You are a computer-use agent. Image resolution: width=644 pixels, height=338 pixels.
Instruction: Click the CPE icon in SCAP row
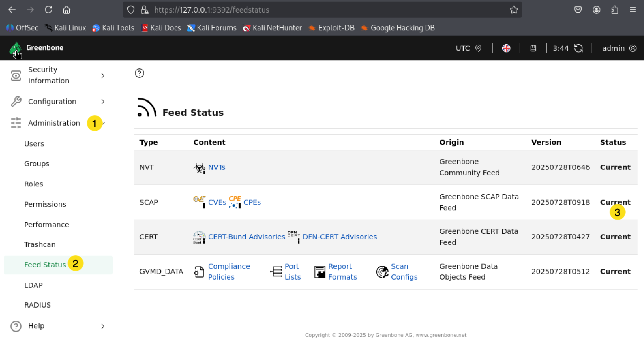tap(235, 202)
